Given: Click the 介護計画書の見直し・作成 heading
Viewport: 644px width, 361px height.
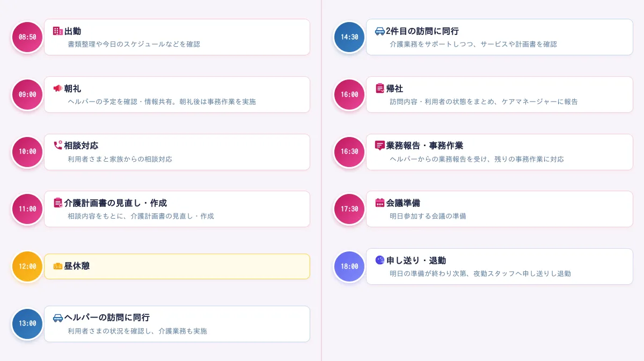Looking at the screenshot, I should [116, 203].
